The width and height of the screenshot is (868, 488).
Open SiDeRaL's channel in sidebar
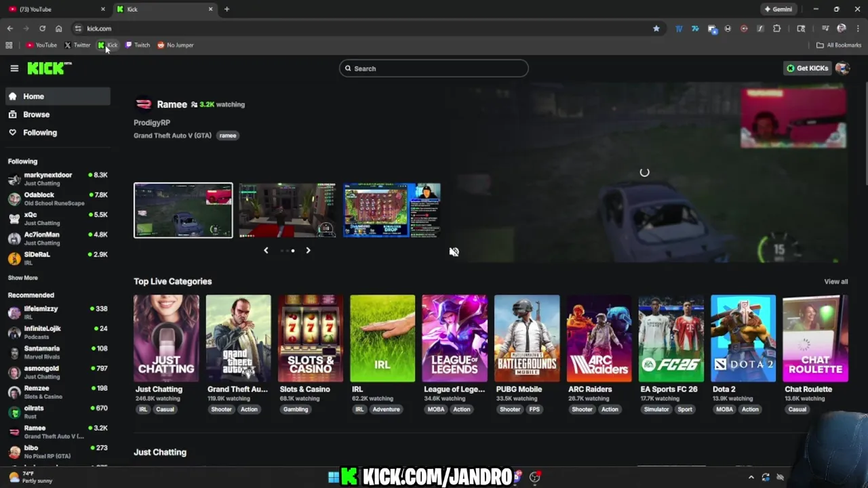(x=58, y=258)
